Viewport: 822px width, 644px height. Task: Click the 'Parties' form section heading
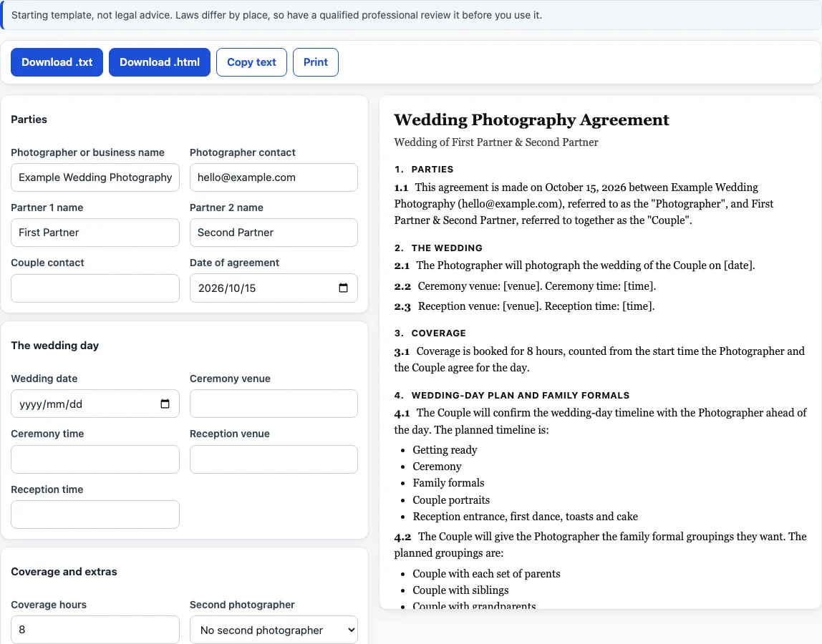click(29, 119)
